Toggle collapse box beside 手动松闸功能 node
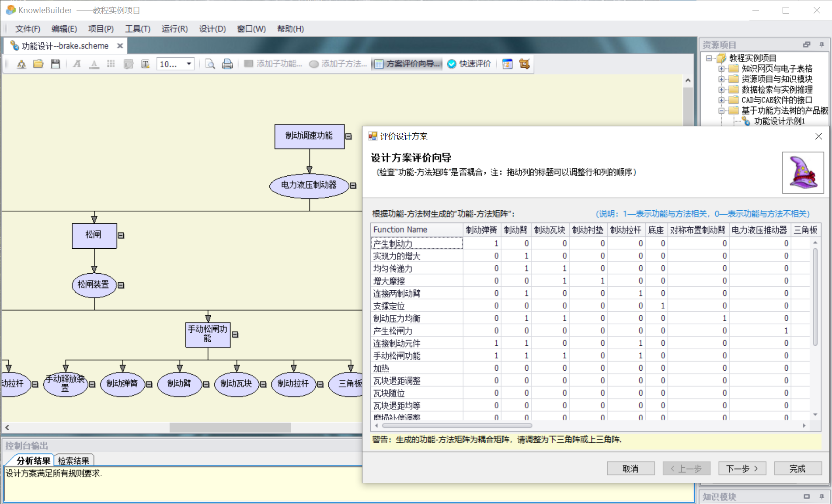Image resolution: width=832 pixels, height=504 pixels. tap(235, 334)
